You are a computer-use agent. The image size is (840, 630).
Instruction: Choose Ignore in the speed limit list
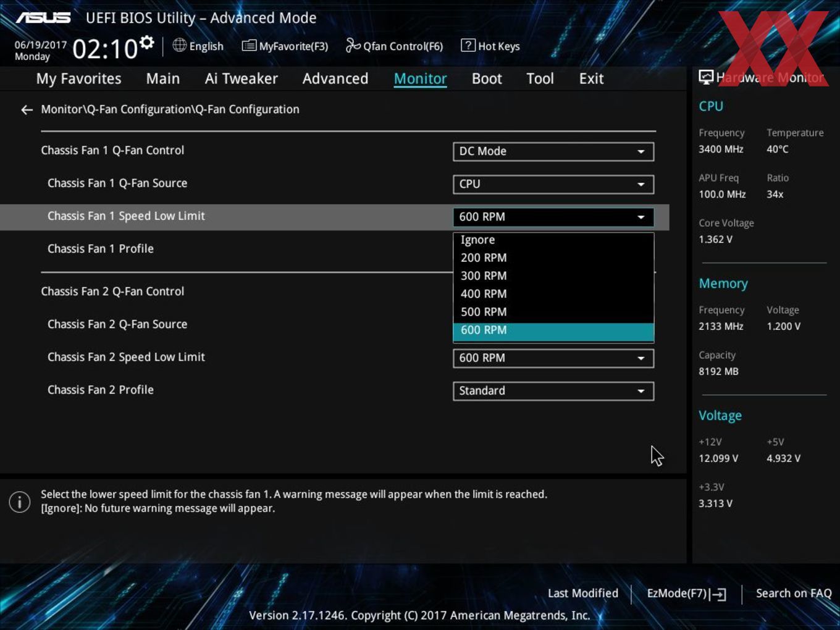tap(553, 240)
